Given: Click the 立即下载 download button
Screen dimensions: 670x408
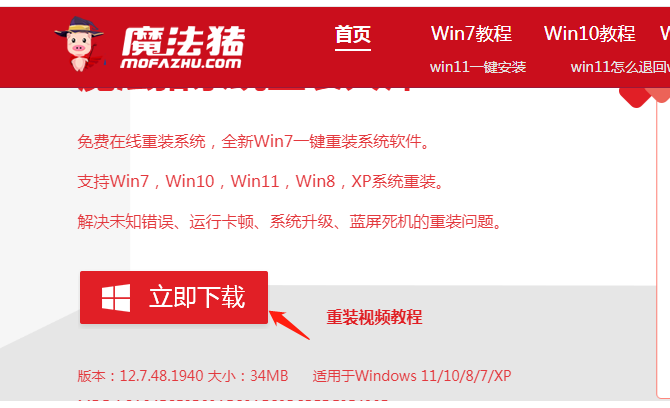Looking at the screenshot, I should 174,297.
